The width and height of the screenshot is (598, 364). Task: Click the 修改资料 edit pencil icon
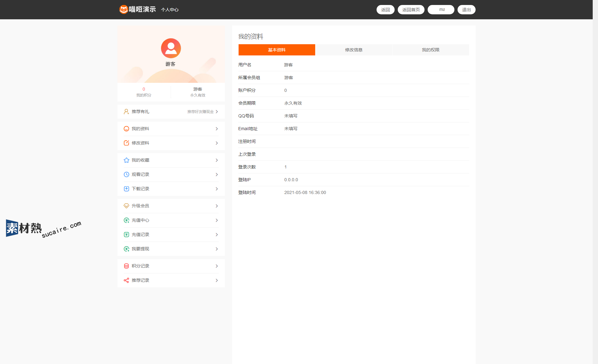[126, 143]
